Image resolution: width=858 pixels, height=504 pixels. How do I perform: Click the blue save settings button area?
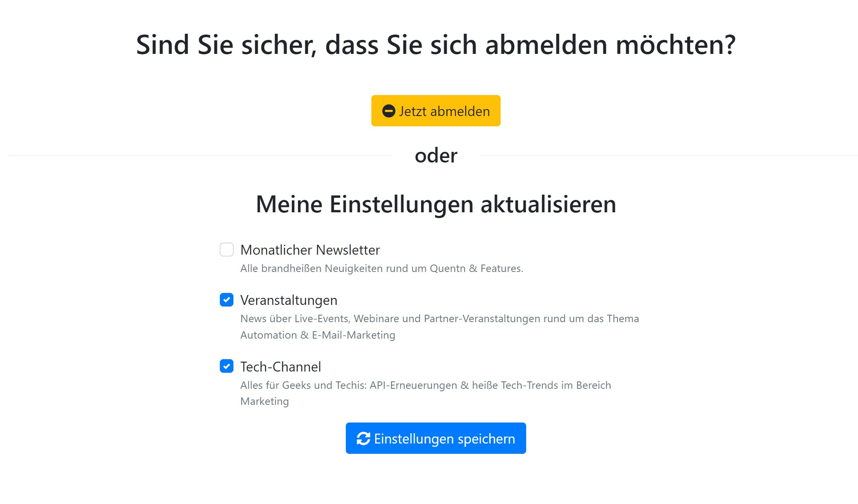click(x=435, y=439)
